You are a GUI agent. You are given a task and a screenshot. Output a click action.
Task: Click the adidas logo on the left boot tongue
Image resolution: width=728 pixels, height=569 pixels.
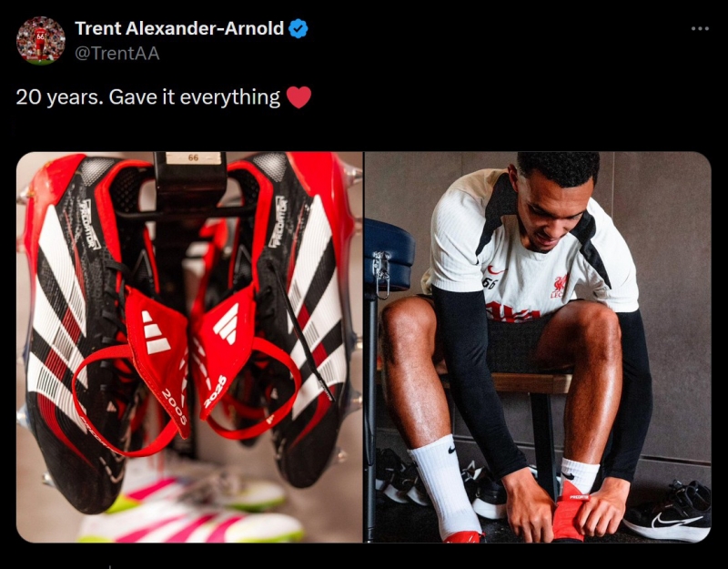click(x=155, y=331)
